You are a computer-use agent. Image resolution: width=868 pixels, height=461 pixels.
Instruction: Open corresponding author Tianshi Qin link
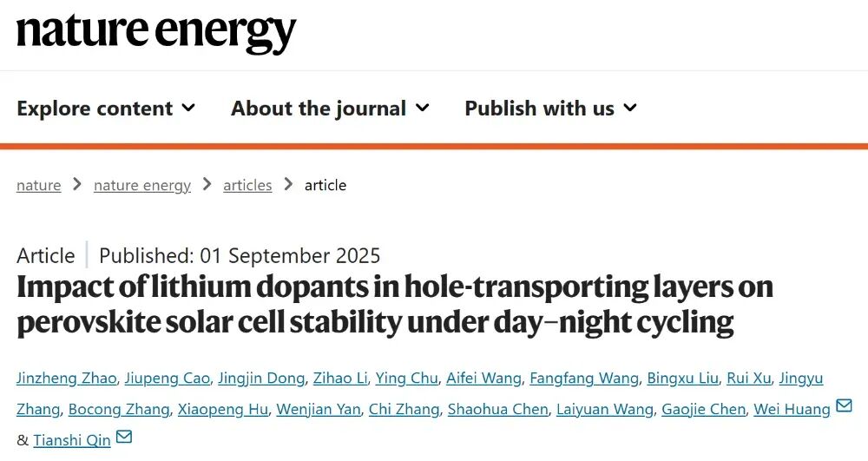(x=72, y=440)
